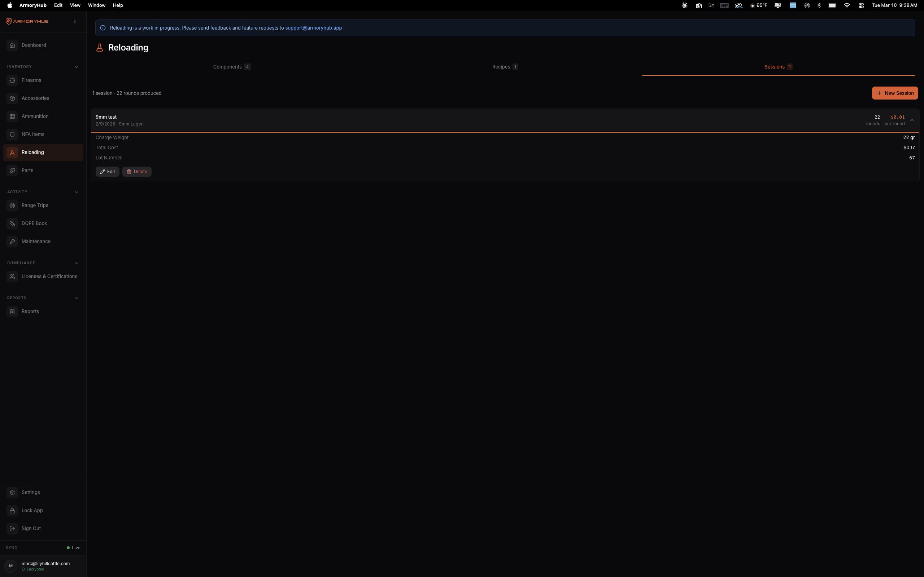Open the DOPE Book
924x577 pixels.
34,223
